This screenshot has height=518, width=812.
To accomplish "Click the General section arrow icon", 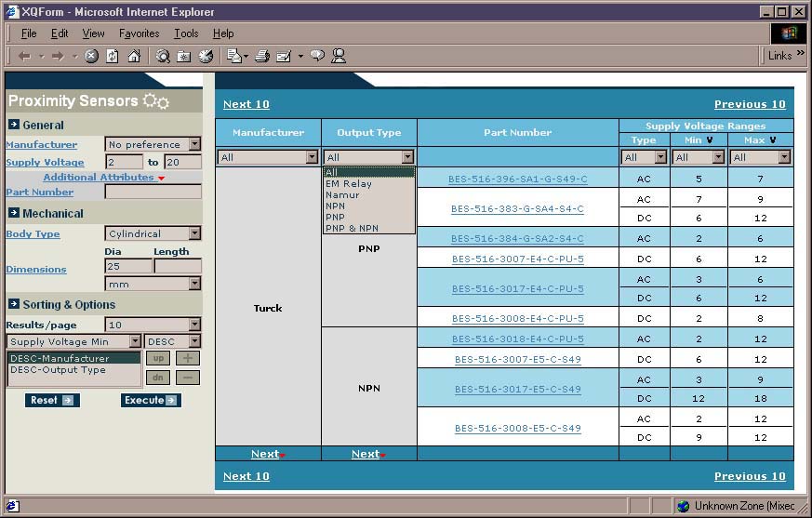I will (x=14, y=125).
